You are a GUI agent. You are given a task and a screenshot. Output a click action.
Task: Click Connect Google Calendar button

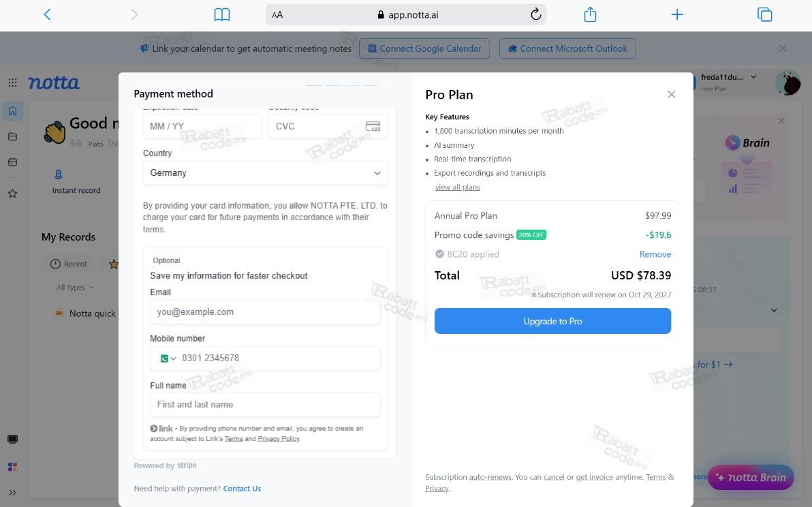(424, 48)
